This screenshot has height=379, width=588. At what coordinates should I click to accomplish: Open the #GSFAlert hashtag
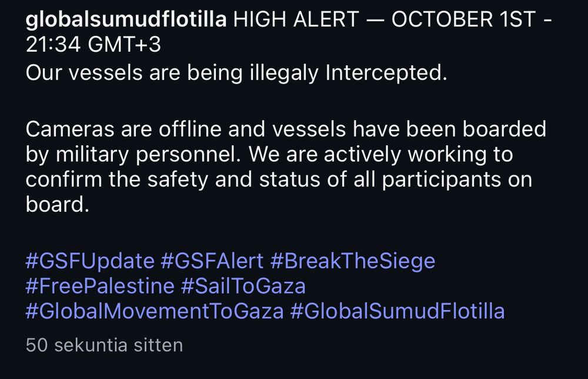[x=212, y=260]
